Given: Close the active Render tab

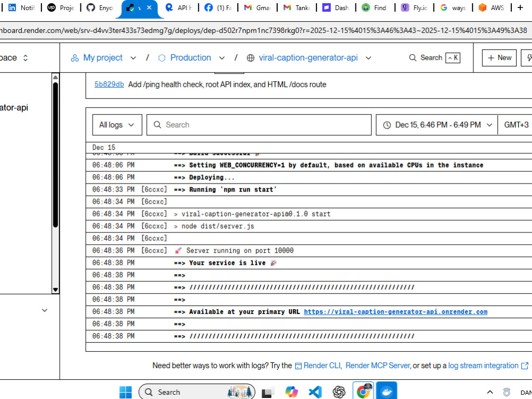Looking at the screenshot, I should [x=149, y=7].
